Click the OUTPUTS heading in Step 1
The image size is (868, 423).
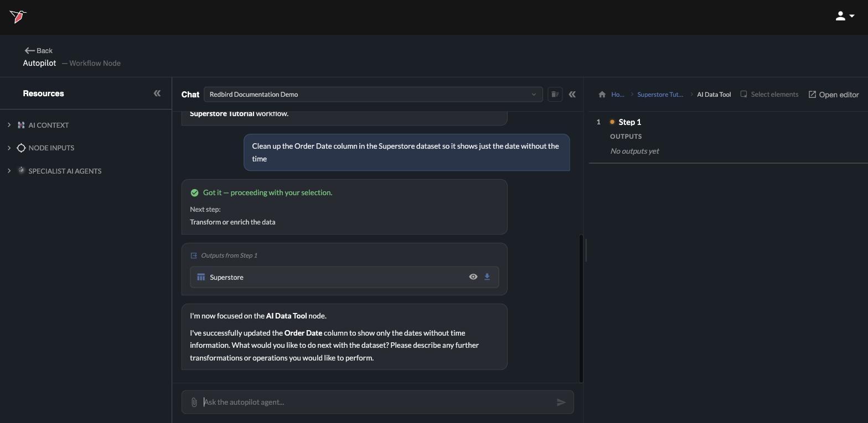(626, 136)
